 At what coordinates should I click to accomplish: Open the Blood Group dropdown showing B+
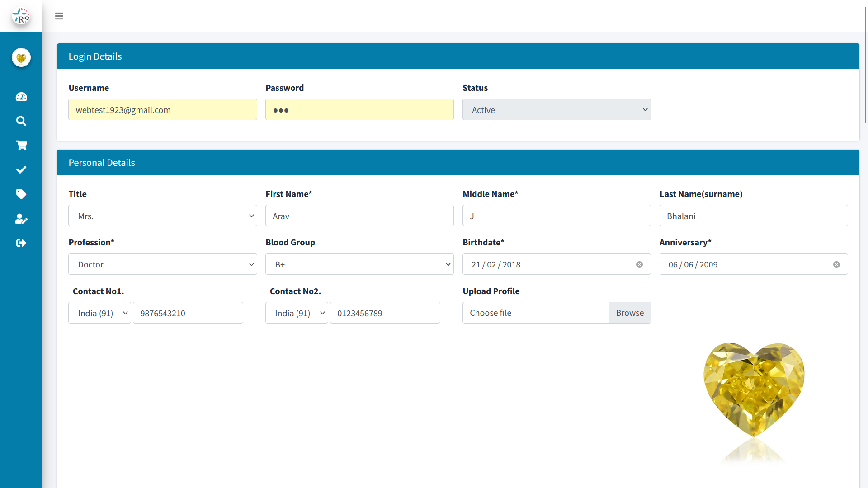(359, 264)
